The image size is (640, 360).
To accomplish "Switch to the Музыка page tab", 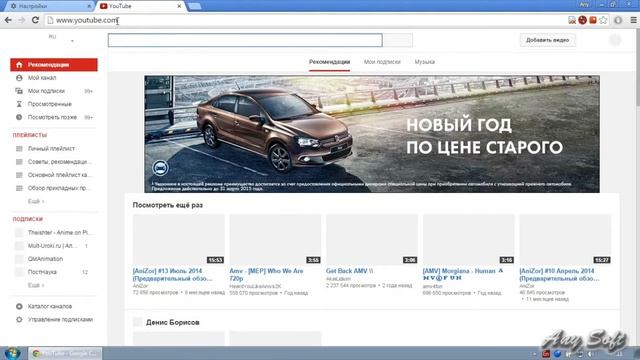I will tap(424, 62).
